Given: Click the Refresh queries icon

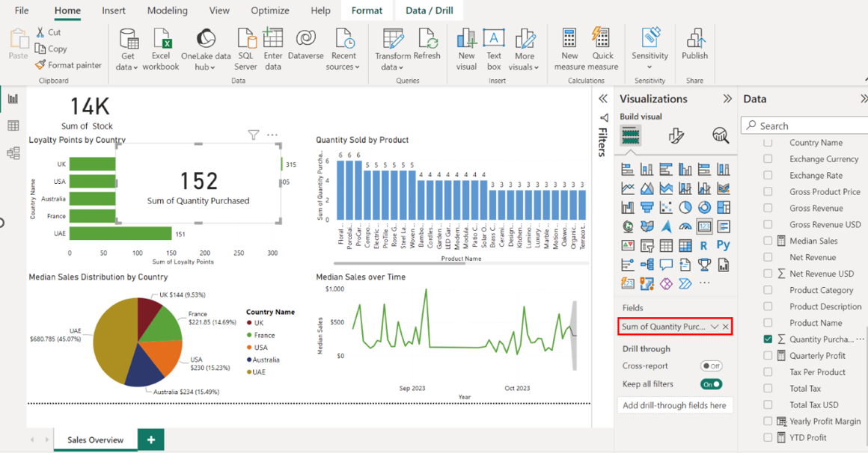Looking at the screenshot, I should click(x=427, y=49).
